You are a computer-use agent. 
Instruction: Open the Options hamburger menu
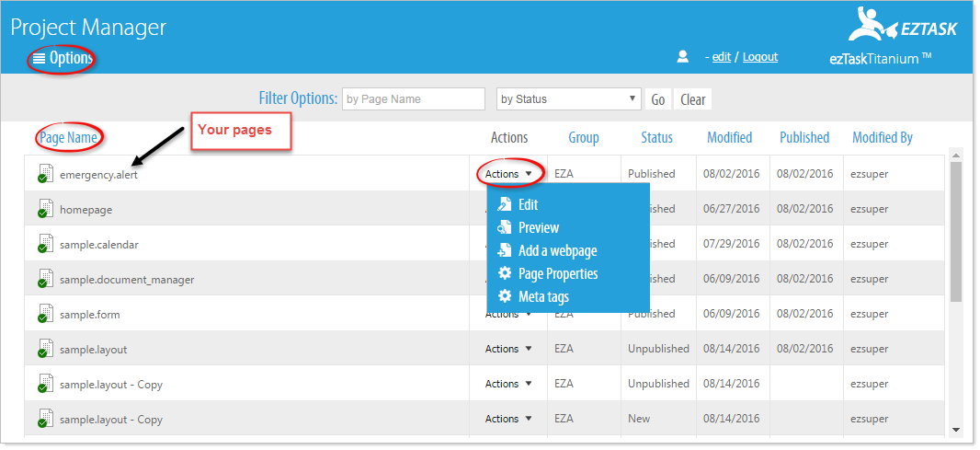[x=63, y=59]
